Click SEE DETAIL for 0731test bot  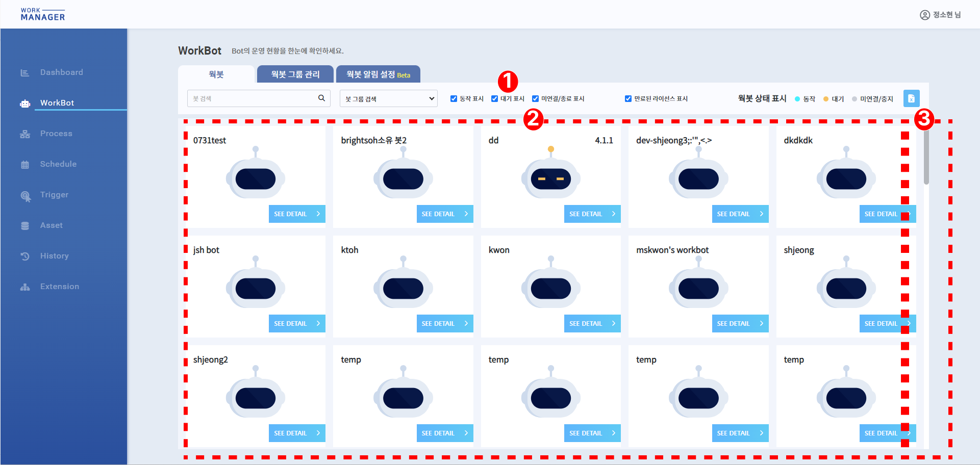pos(297,214)
